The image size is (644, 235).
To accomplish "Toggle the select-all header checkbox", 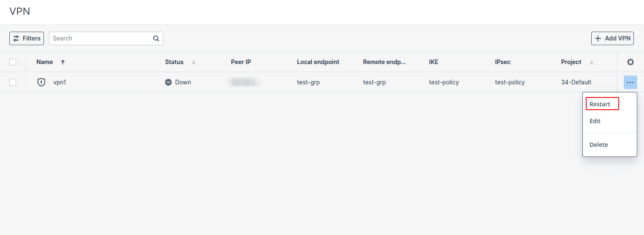I will pos(13,62).
